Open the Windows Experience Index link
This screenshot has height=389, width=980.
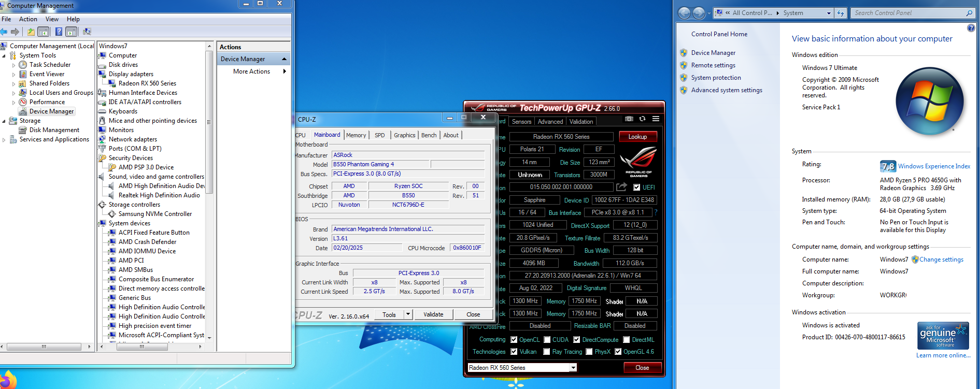tap(934, 166)
